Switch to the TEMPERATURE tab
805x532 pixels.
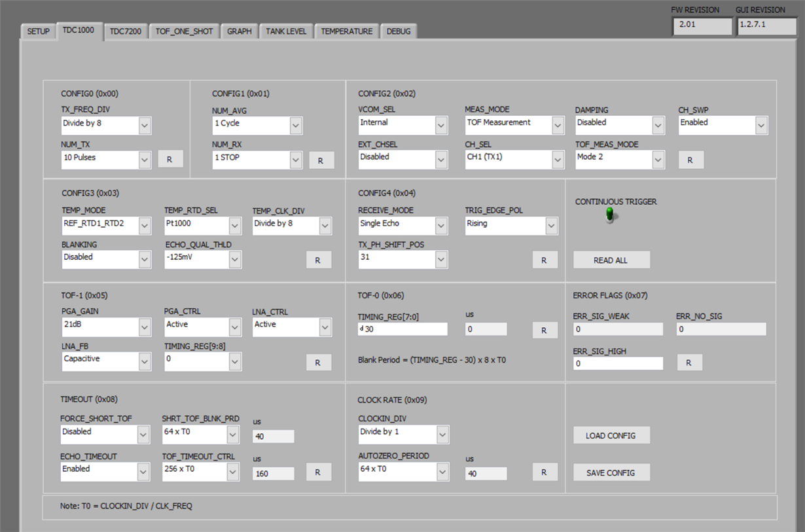pyautogui.click(x=347, y=31)
